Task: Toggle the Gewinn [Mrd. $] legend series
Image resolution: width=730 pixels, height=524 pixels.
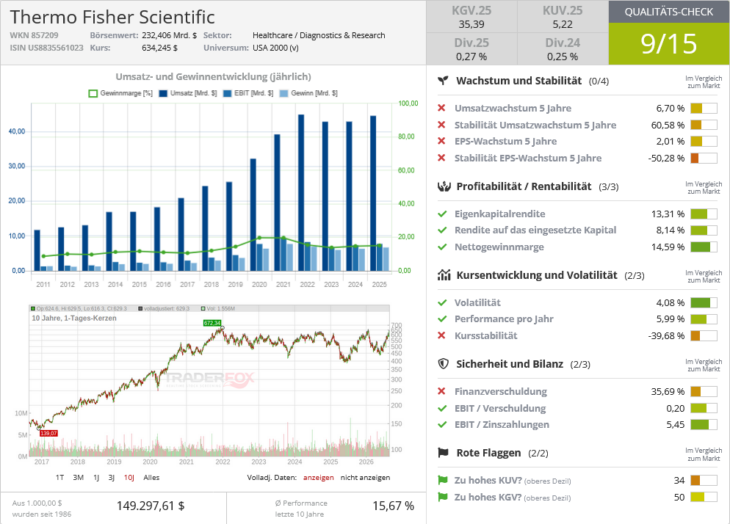Action: 308,93
